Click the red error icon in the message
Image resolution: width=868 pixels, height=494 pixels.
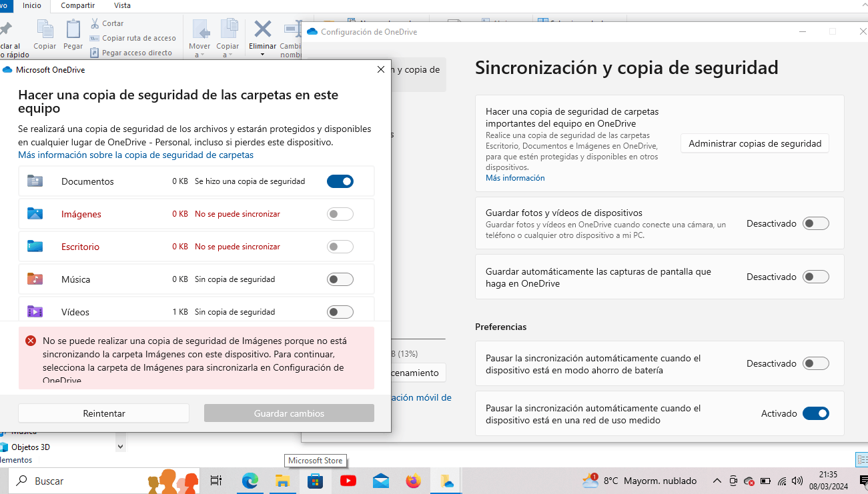pyautogui.click(x=31, y=341)
